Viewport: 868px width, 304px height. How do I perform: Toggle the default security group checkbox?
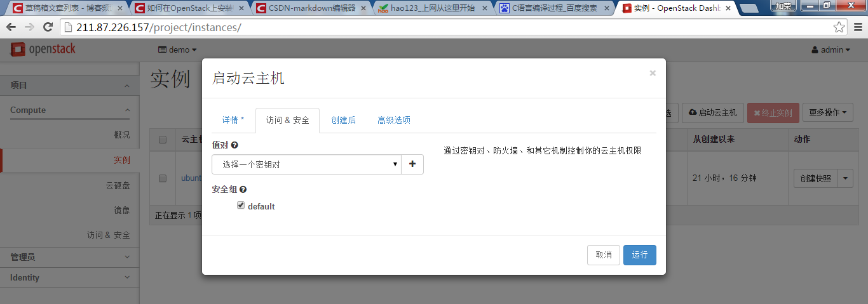pyautogui.click(x=241, y=205)
